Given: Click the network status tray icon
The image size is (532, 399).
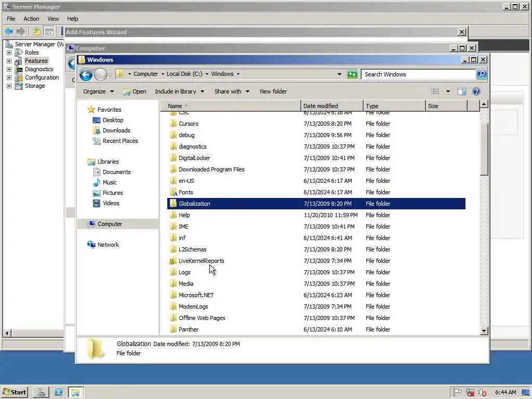Looking at the screenshot, I should [470, 392].
